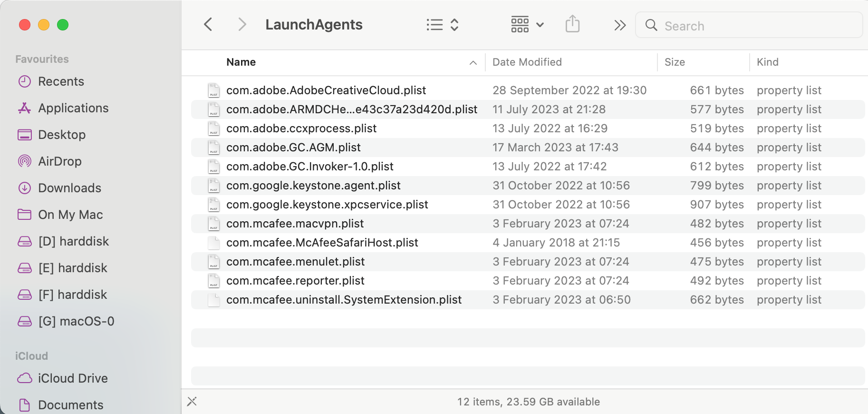
Task: Show more toolbar items via double chevron
Action: click(619, 25)
